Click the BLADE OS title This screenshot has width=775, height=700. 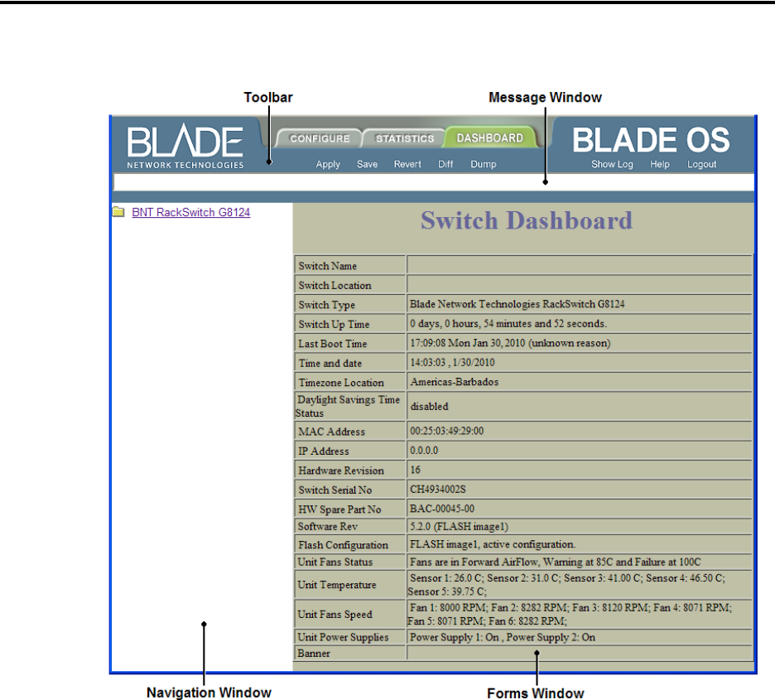pyautogui.click(x=651, y=140)
